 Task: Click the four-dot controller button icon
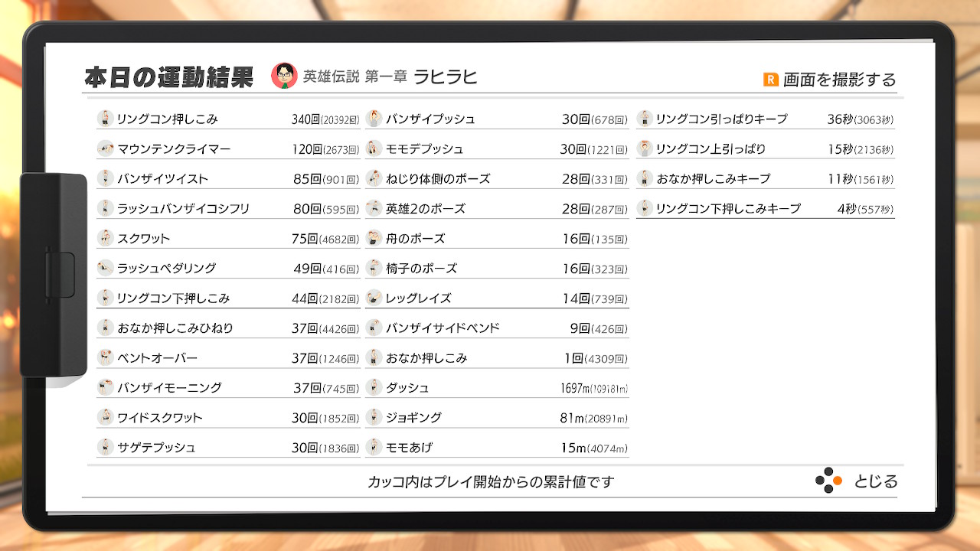coord(828,481)
